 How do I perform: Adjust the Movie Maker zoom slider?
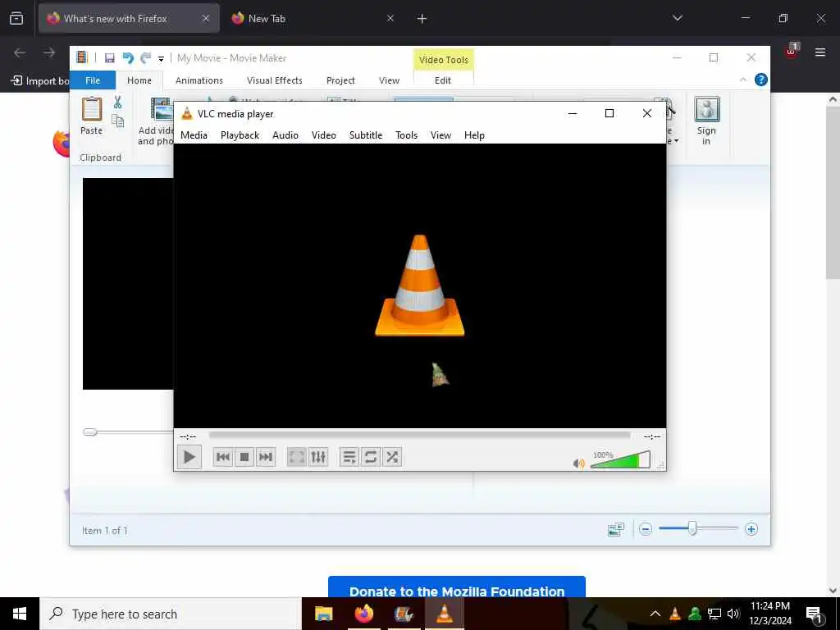(x=692, y=529)
